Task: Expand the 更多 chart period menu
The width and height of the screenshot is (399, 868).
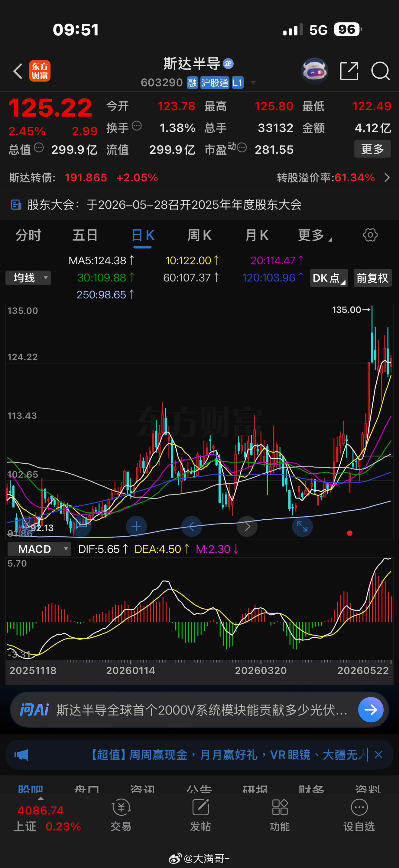Action: (x=315, y=235)
